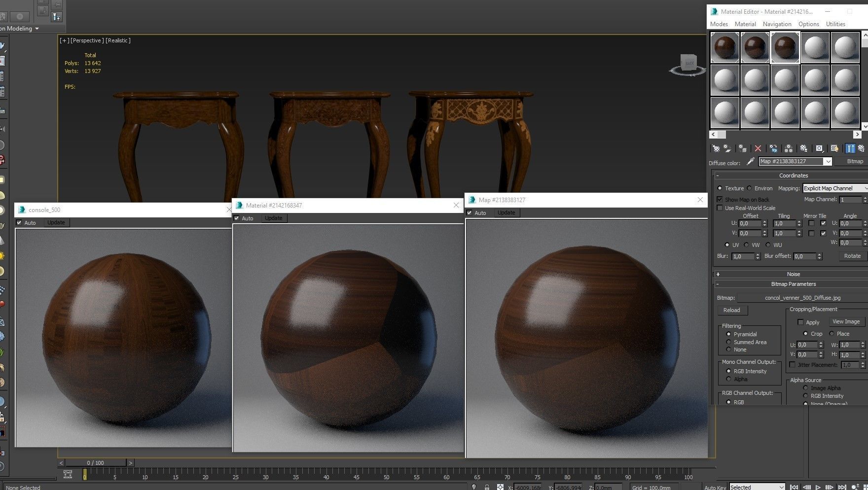Open the Options menu
The image size is (868, 490).
pyautogui.click(x=808, y=24)
